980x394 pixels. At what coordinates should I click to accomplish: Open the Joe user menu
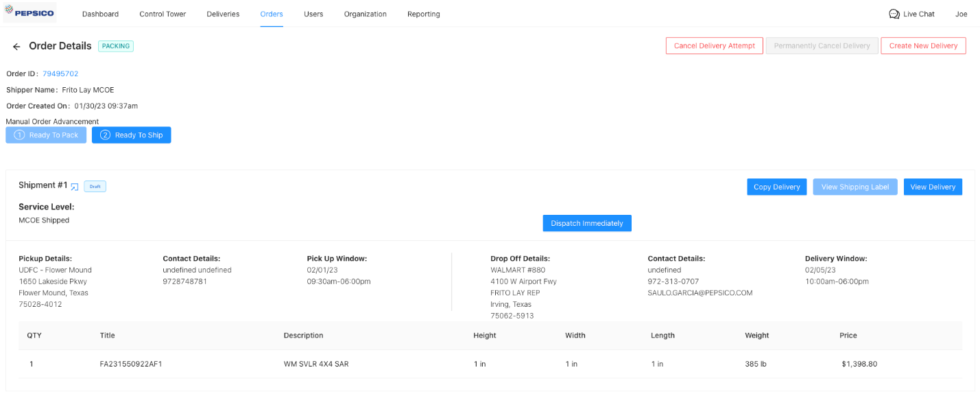coord(961,14)
